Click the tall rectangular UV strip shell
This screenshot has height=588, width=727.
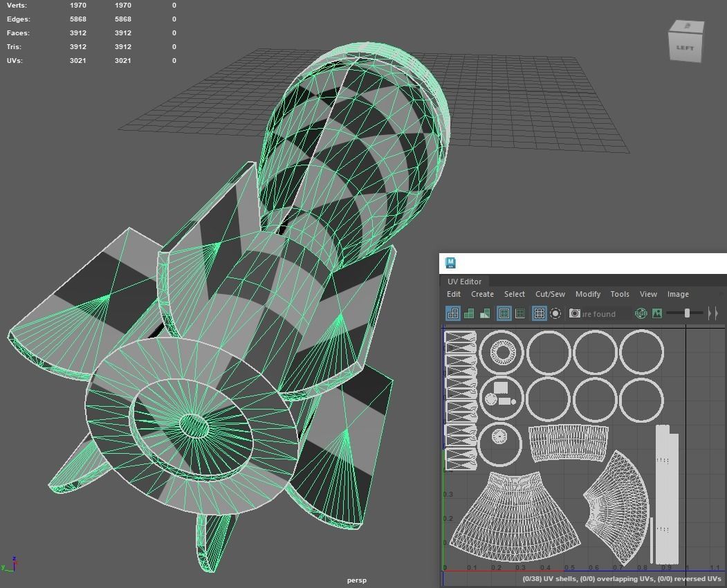point(668,495)
